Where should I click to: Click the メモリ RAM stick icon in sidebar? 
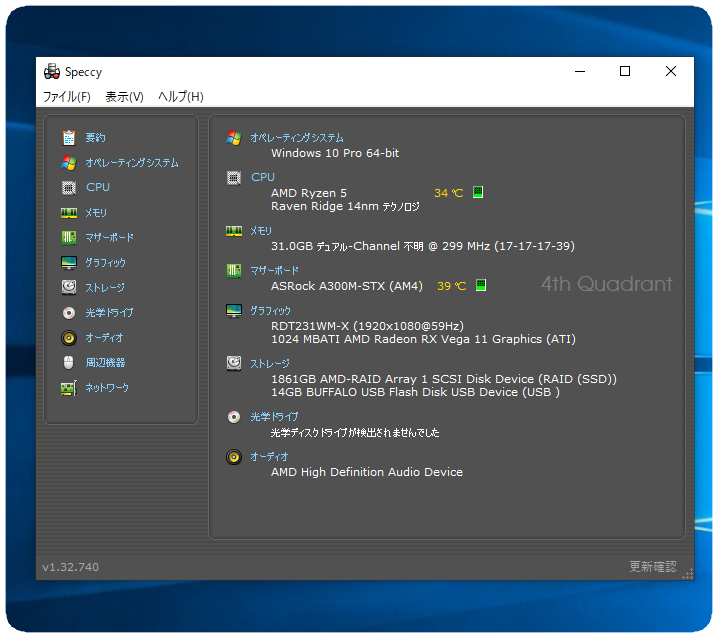[69, 213]
